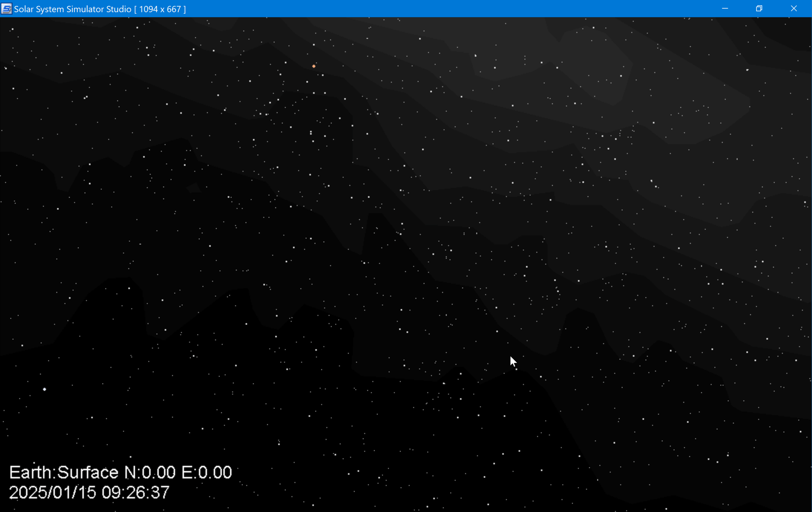Click empty title bar area near window center
Image resolution: width=812 pixels, height=512 pixels.
[x=406, y=9]
